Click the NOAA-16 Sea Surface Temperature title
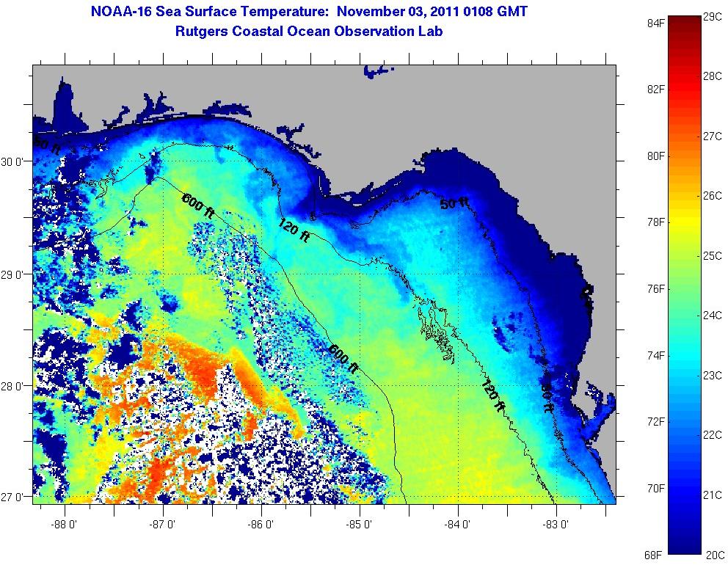 (309, 11)
